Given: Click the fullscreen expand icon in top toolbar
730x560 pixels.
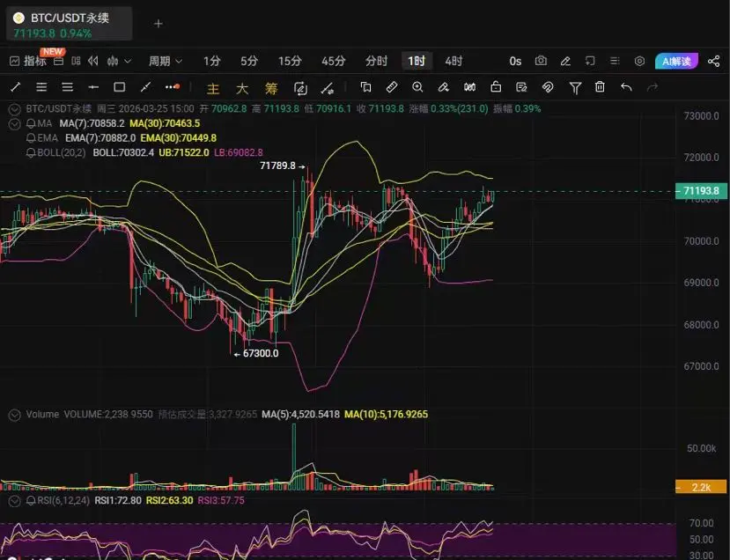Looking at the screenshot, I should point(590,61).
